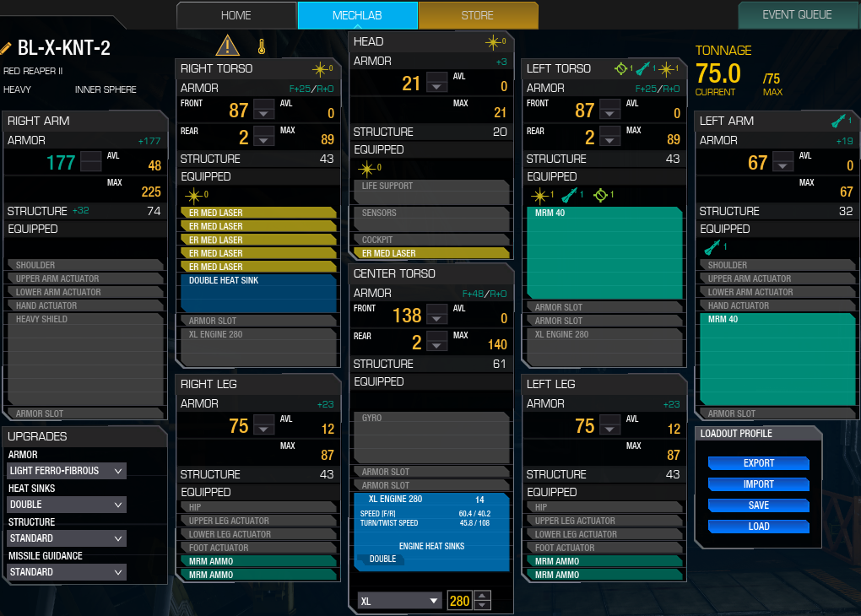This screenshot has height=616, width=861.
Task: Click energy icon under Right Torso Equipped
Action: tap(194, 196)
